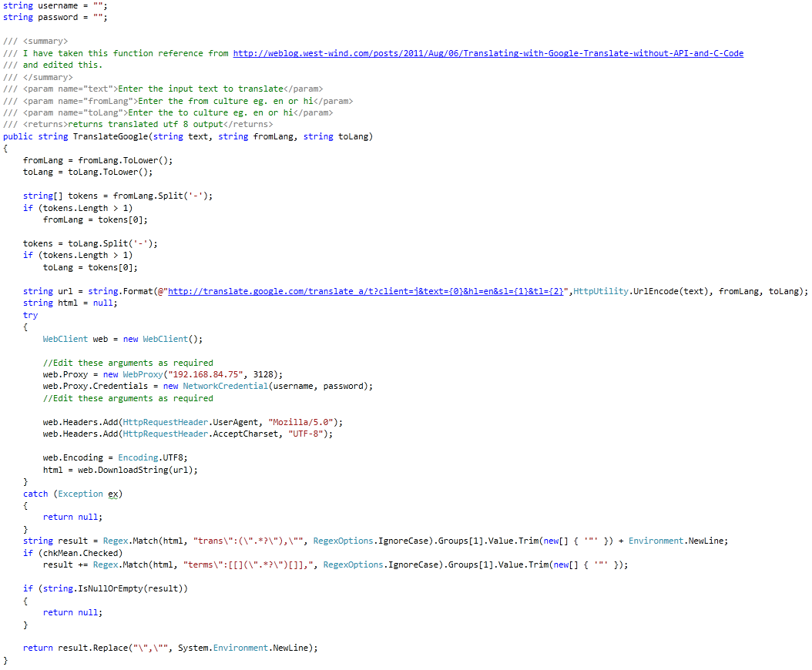Click the 'toLang = tokens[0];' line
This screenshot has width=812, height=670.
[90, 268]
